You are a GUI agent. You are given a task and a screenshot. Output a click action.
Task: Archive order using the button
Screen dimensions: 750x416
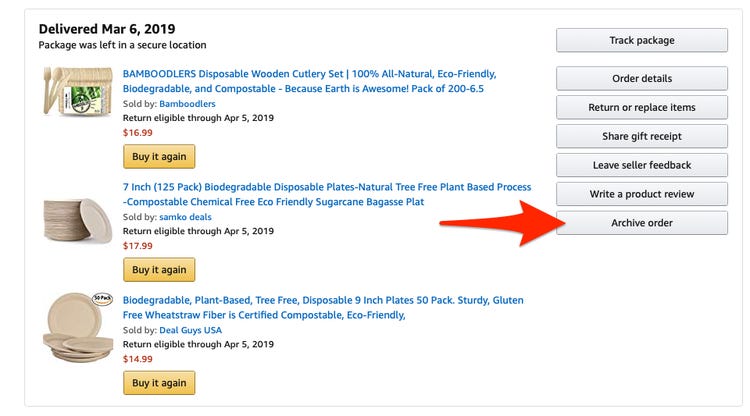pos(641,223)
